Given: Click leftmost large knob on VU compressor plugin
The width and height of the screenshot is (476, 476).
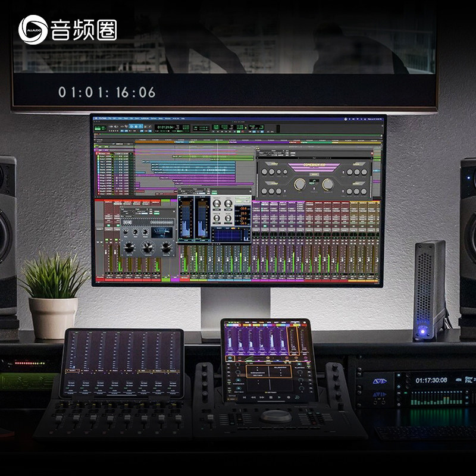Looking at the screenshot, I should (x=130, y=248).
